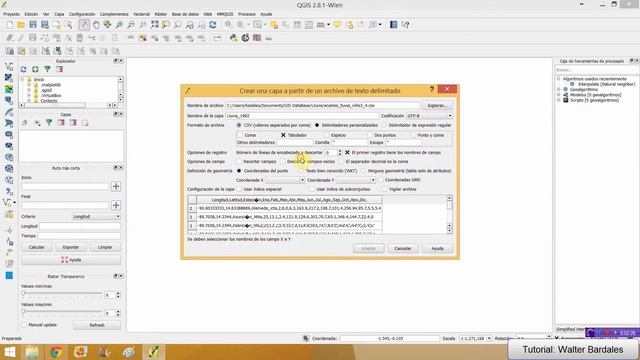Click the Values min/max slider
This screenshot has width=640, height=360.
[x=62, y=293]
